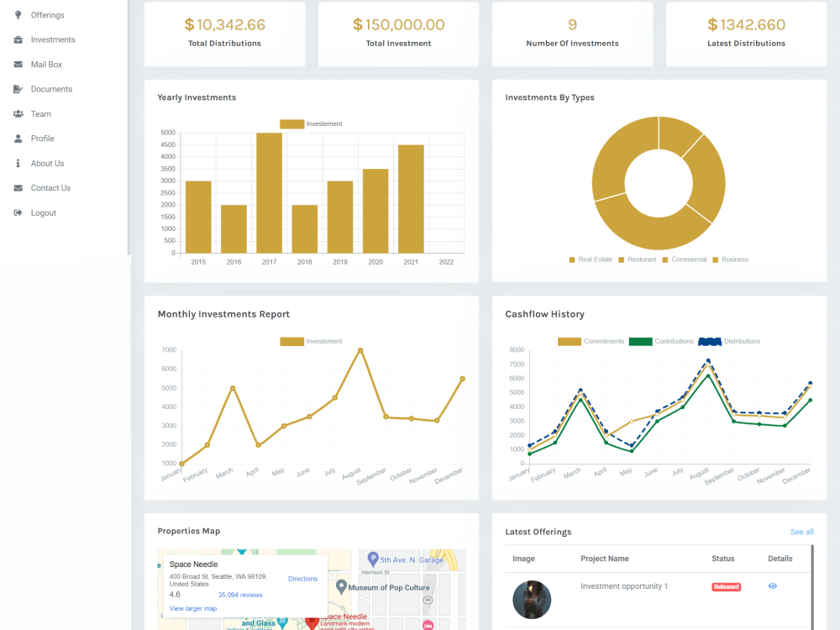Click Project Name column header
The image size is (840, 630).
pyautogui.click(x=604, y=559)
